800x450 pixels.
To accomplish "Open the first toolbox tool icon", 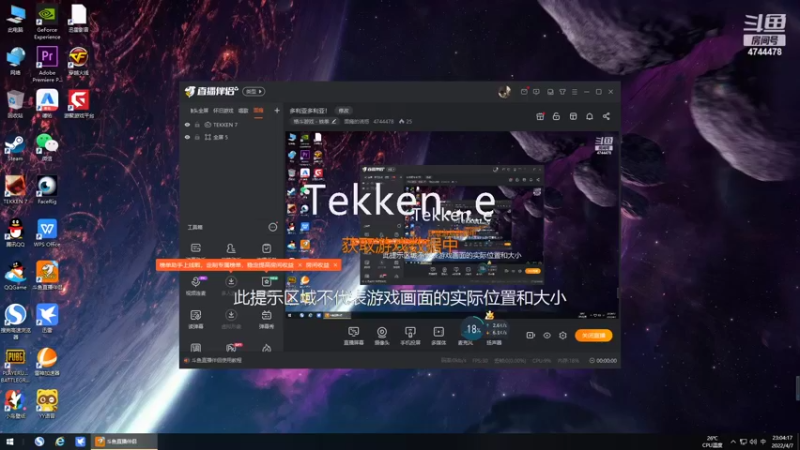I will 196,248.
